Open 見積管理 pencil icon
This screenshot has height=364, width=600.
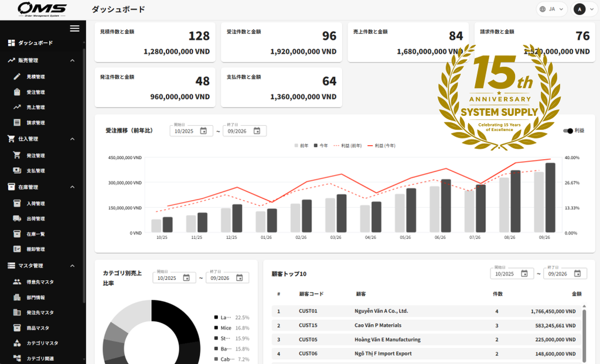(x=17, y=77)
